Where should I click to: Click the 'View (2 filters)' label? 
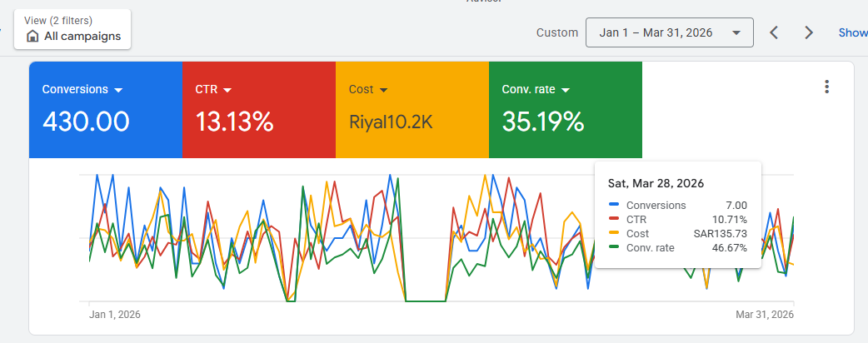(58, 21)
